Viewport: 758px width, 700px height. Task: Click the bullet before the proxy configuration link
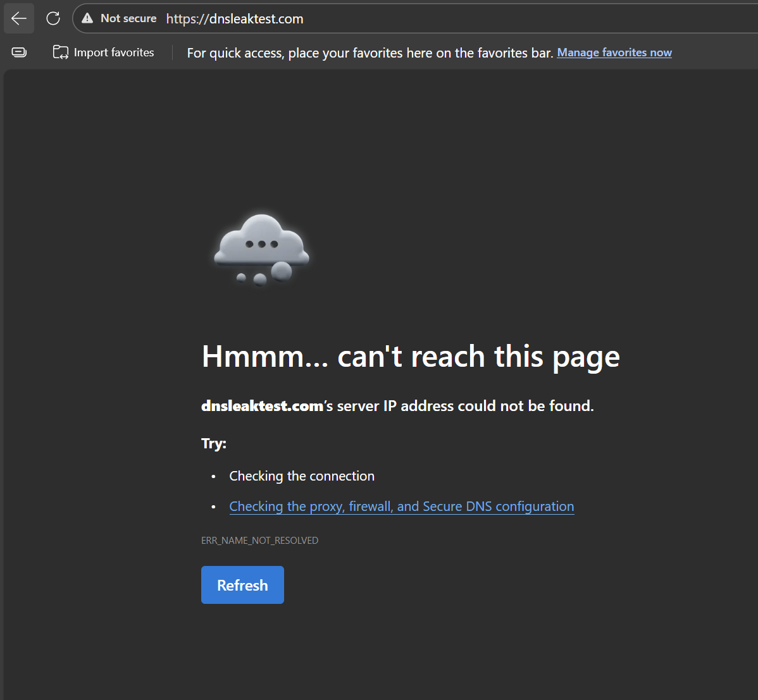pyautogui.click(x=214, y=507)
